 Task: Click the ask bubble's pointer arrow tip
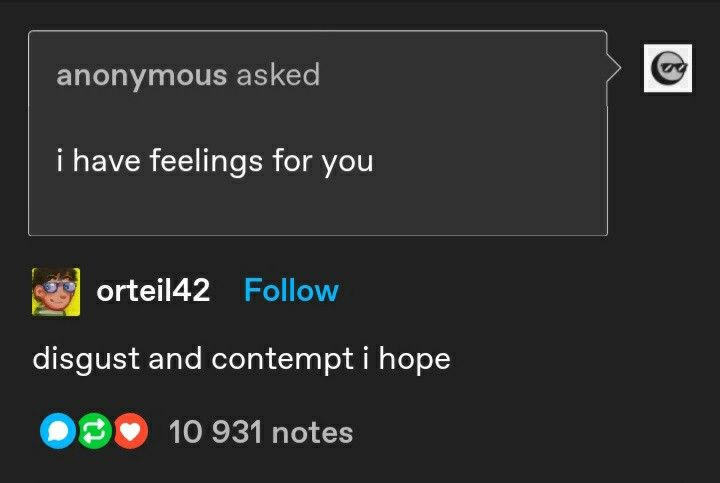point(618,68)
